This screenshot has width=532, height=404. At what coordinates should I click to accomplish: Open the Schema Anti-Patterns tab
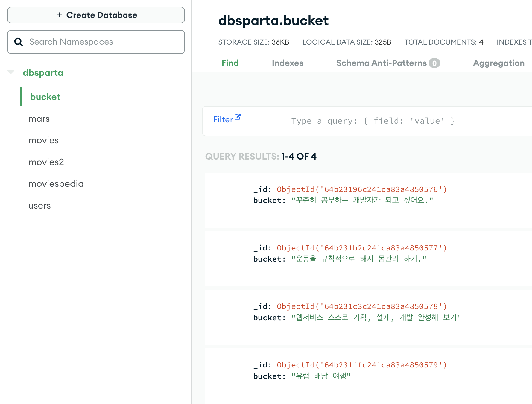pos(388,63)
